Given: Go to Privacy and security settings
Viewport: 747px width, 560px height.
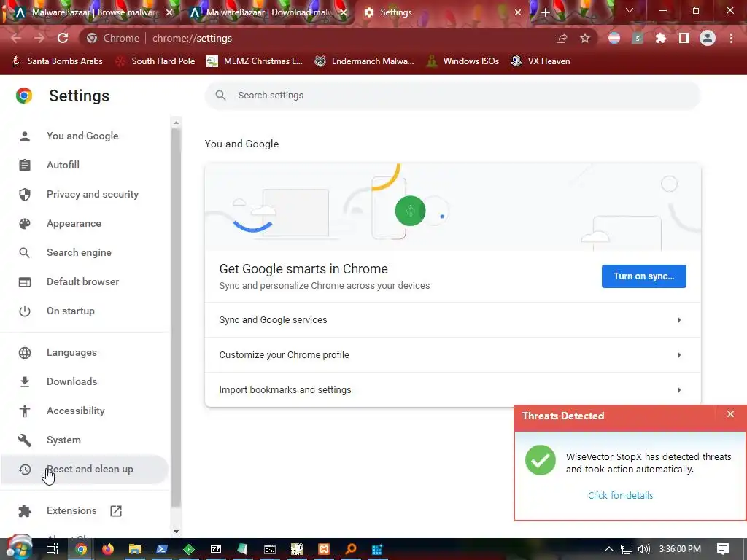Looking at the screenshot, I should pyautogui.click(x=93, y=194).
